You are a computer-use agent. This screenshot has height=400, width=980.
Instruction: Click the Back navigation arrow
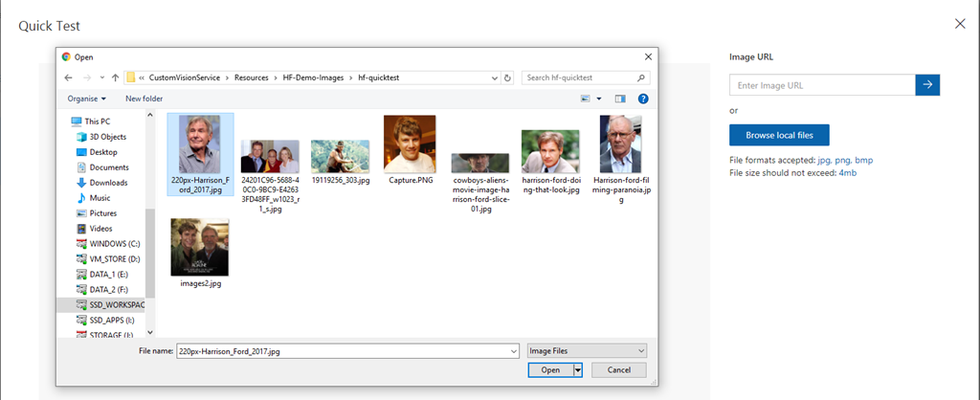point(68,78)
